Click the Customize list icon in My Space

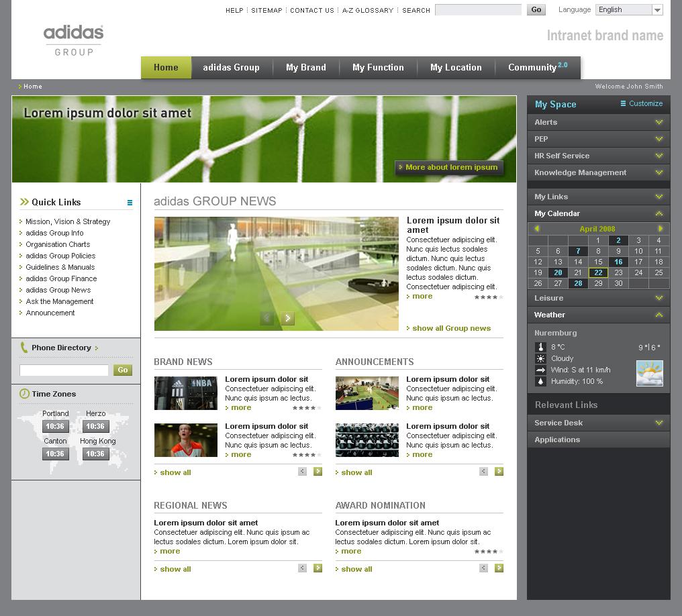624,103
